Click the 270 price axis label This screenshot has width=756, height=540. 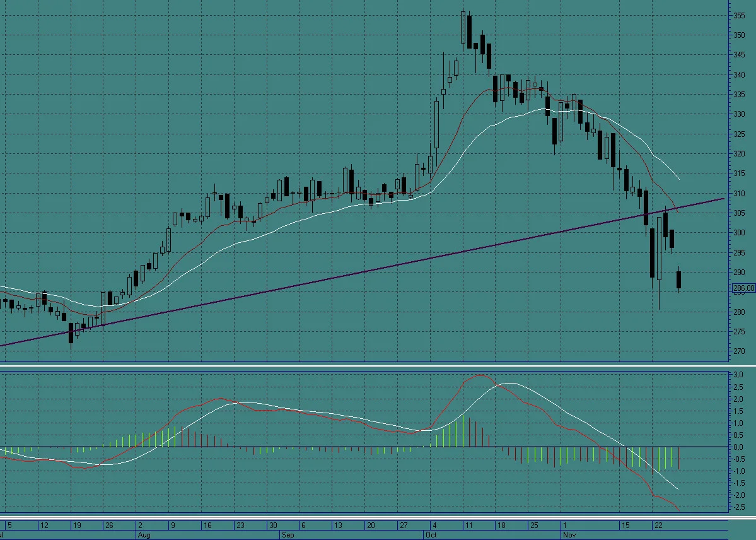coord(739,351)
